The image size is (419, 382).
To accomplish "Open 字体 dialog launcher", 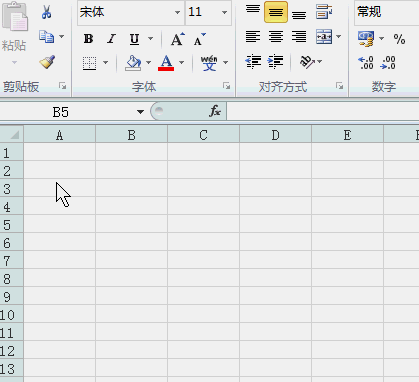I will pos(226,86).
